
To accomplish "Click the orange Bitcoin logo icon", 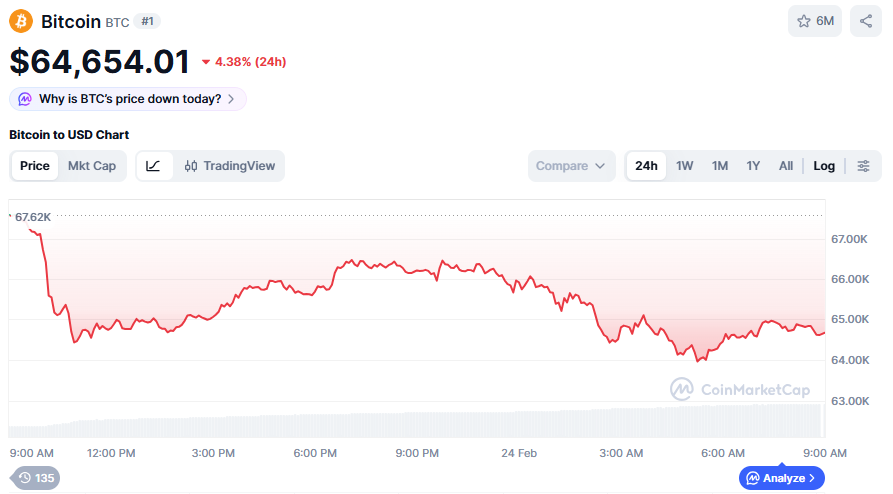I will pos(21,21).
